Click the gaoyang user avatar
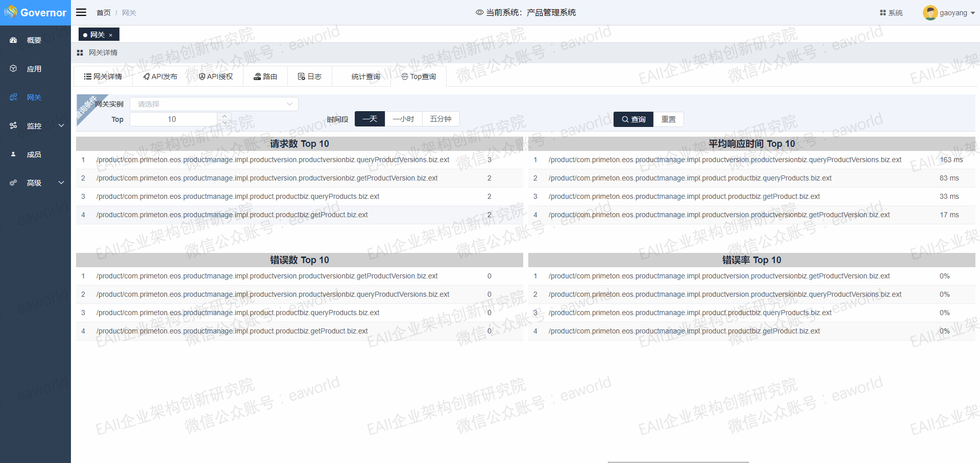The height and width of the screenshot is (463, 980). coord(930,13)
